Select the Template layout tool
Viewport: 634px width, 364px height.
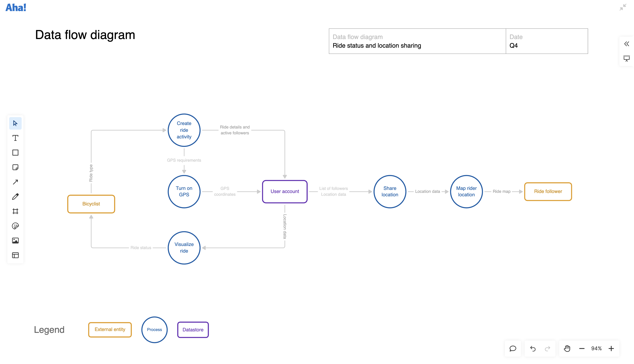tap(15, 255)
